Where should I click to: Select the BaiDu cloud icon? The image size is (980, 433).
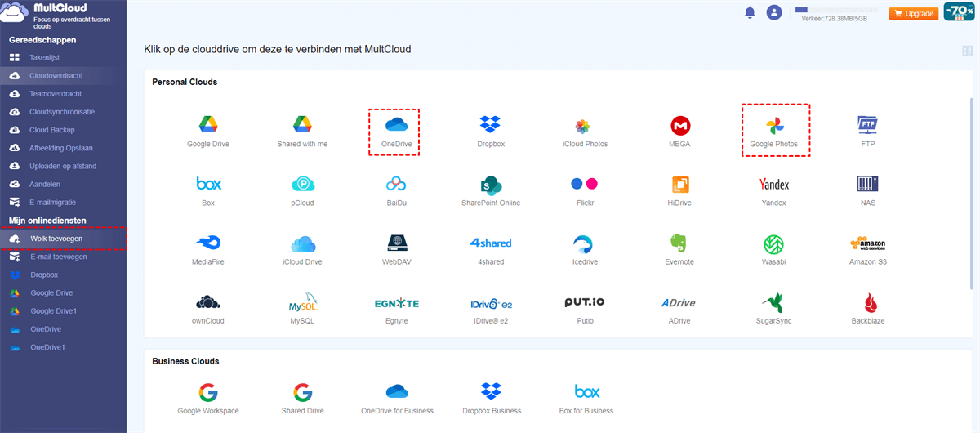click(x=396, y=184)
